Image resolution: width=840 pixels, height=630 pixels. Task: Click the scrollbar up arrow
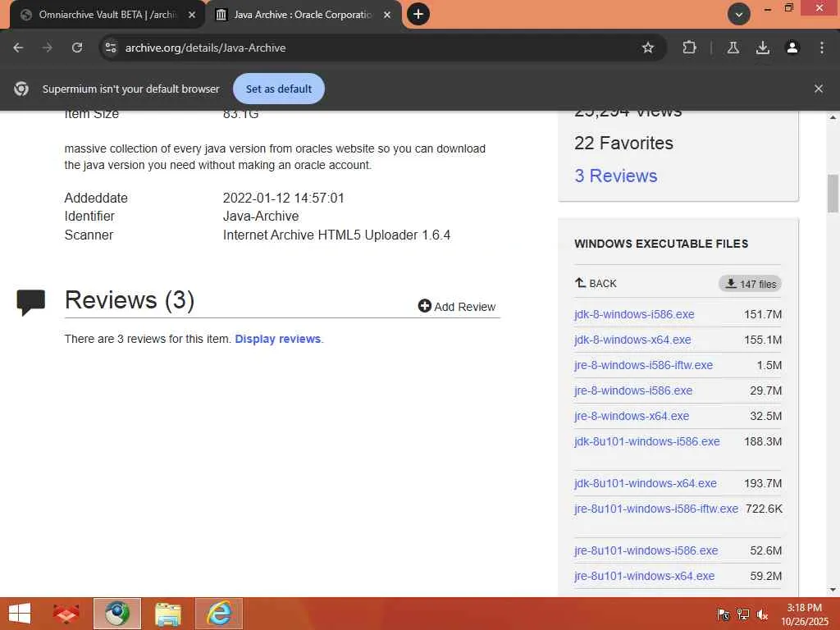pos(833,117)
